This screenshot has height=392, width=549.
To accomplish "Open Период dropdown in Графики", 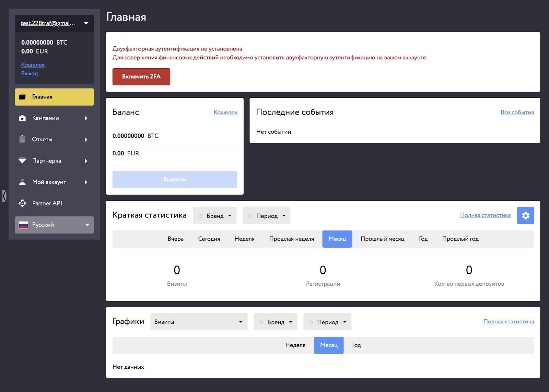I will 327,322.
